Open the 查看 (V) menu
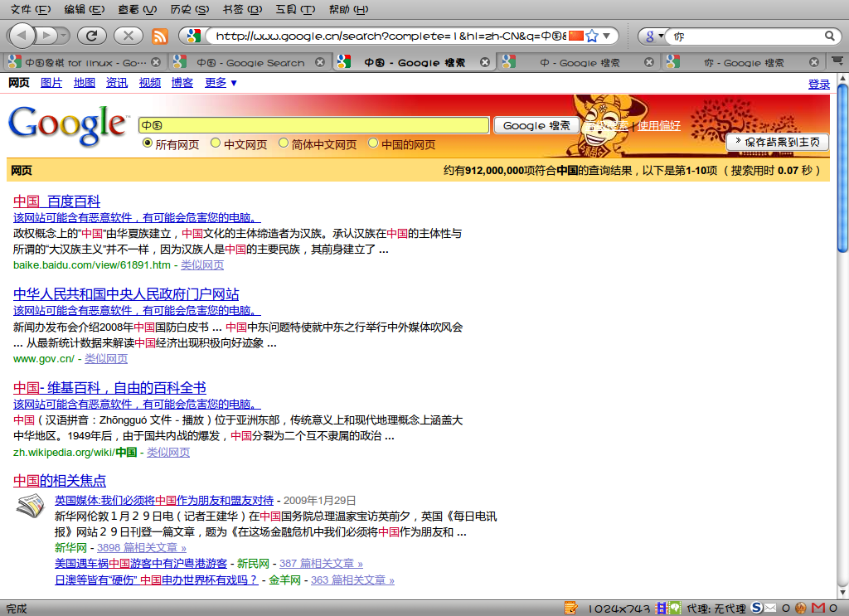The image size is (849, 616). click(x=137, y=9)
